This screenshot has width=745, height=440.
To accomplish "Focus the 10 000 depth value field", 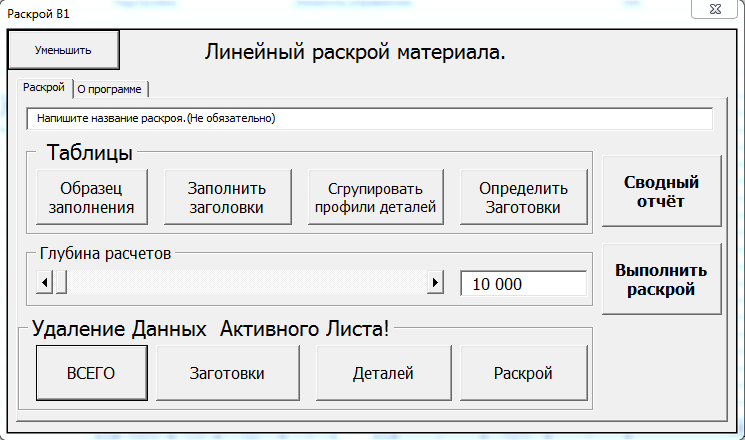I will (524, 284).
